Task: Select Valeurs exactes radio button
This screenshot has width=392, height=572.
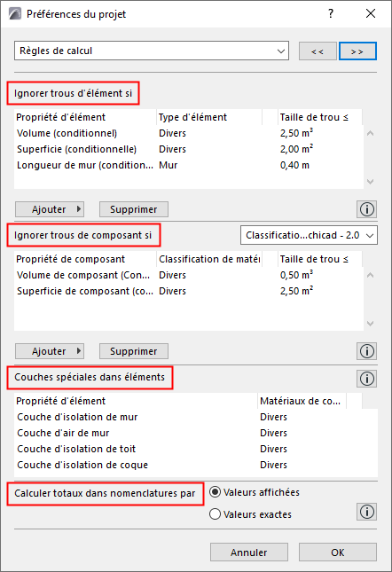Action: [216, 514]
